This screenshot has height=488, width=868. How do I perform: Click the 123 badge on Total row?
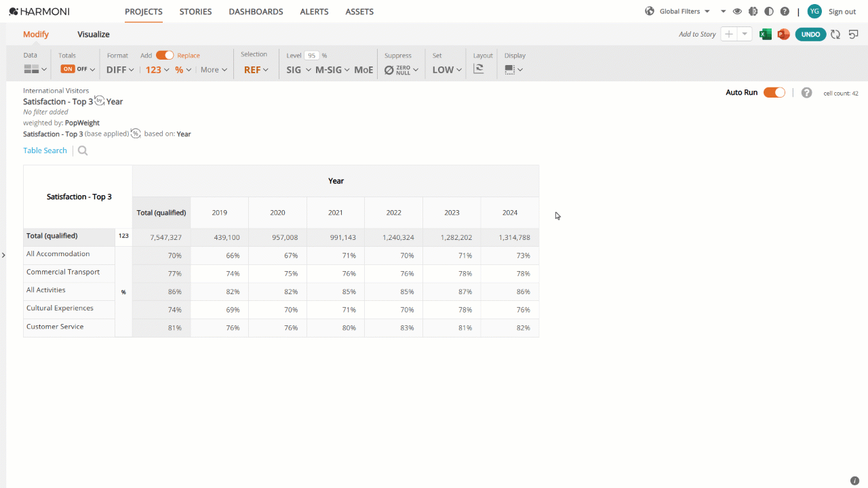(123, 236)
